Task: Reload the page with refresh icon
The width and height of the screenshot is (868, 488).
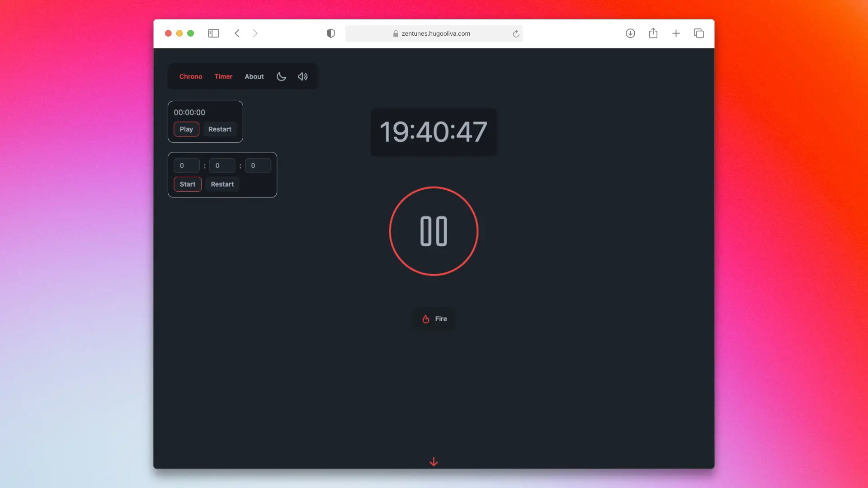Action: point(516,34)
